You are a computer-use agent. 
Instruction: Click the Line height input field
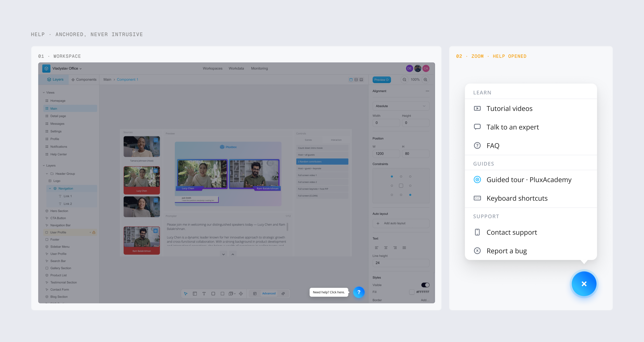click(401, 263)
